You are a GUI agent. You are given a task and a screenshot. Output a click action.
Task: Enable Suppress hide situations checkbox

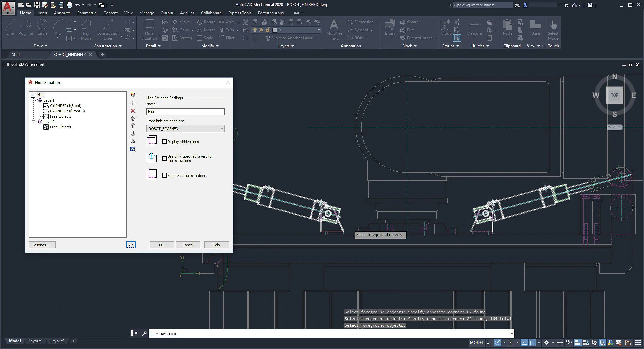pyautogui.click(x=165, y=176)
